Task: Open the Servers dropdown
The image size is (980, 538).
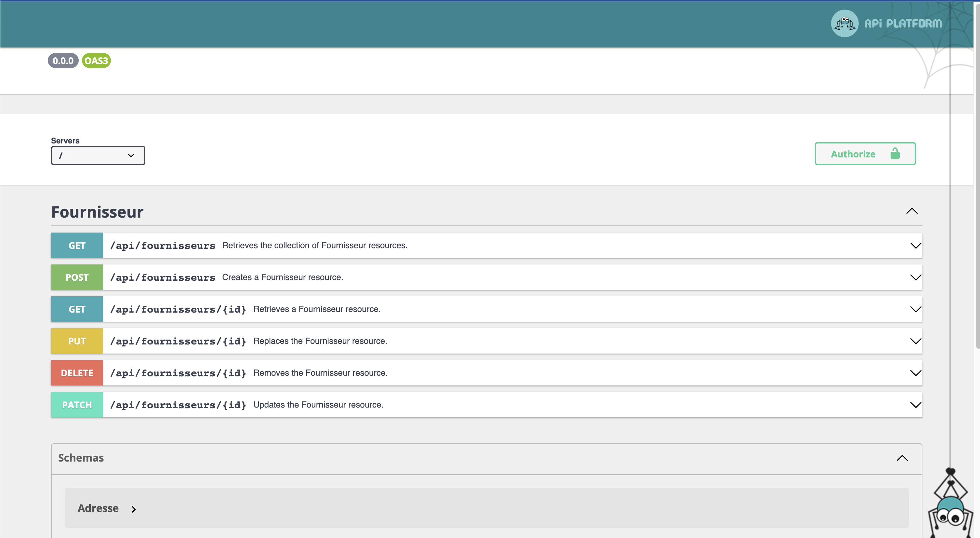Action: coord(98,155)
